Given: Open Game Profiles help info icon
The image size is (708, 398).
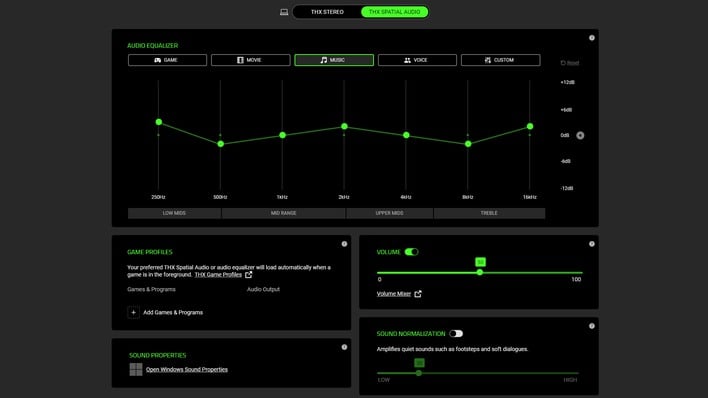Looking at the screenshot, I should [x=344, y=244].
